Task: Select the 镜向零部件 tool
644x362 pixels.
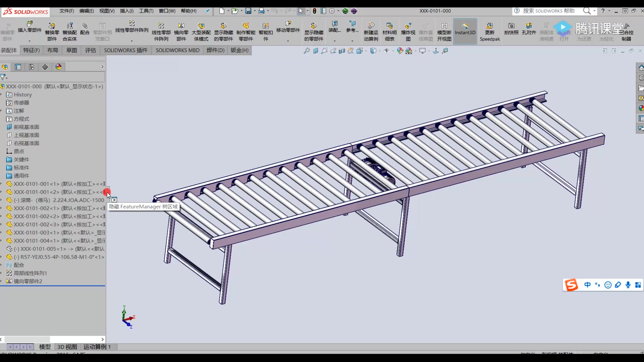Action: pyautogui.click(x=181, y=31)
